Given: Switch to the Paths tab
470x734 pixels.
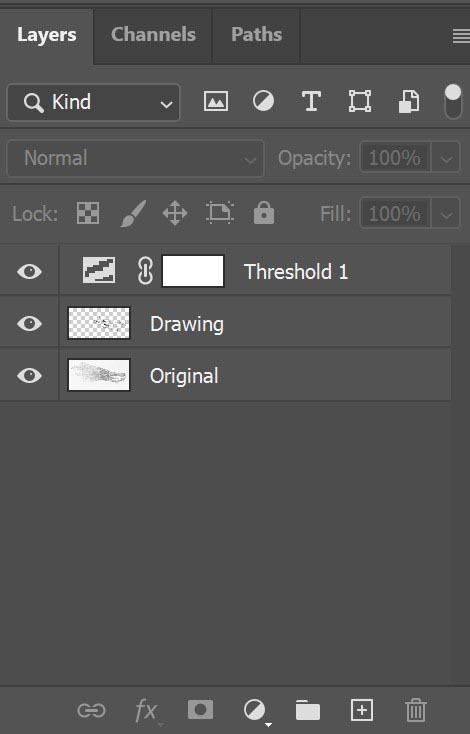Looking at the screenshot, I should pyautogui.click(x=257, y=35).
